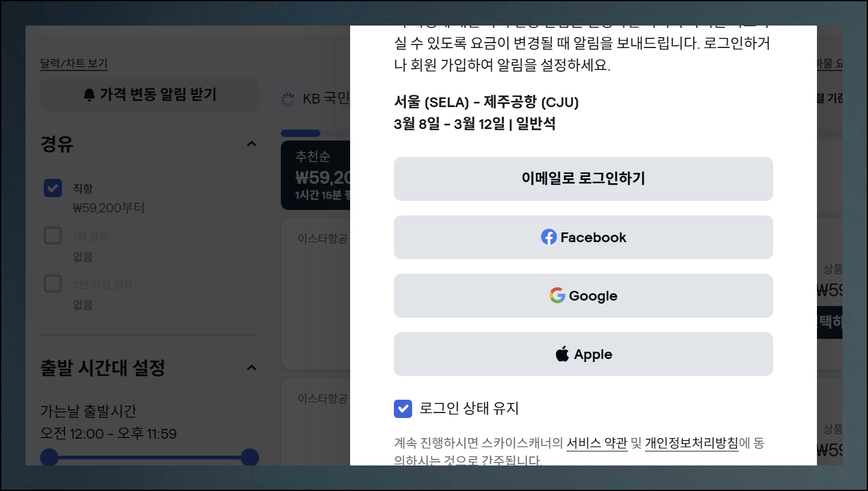Open the 개인정보처리방침 link

pyautogui.click(x=692, y=443)
